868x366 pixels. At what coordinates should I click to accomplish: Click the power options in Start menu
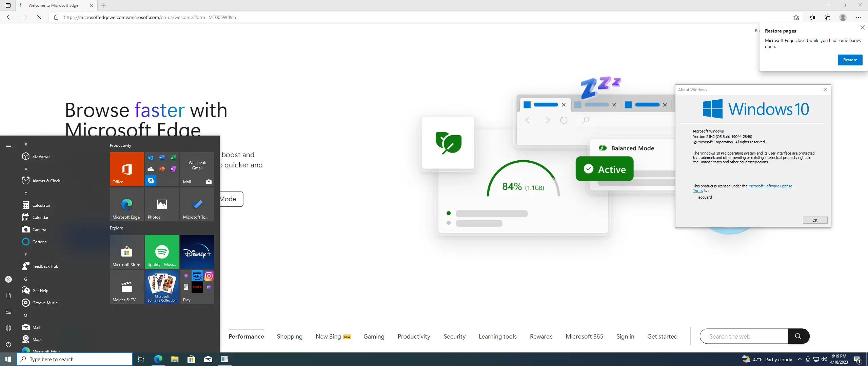click(8, 344)
